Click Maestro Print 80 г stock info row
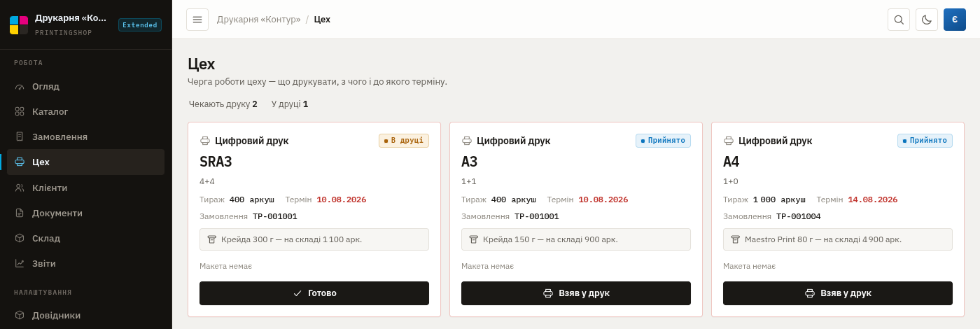Viewport: 980px width, 329px height. pyautogui.click(x=838, y=239)
